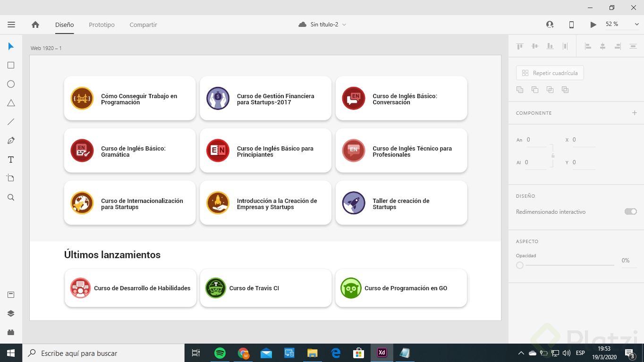644x362 pixels.
Task: Open mobile device preview
Action: pos(571,25)
